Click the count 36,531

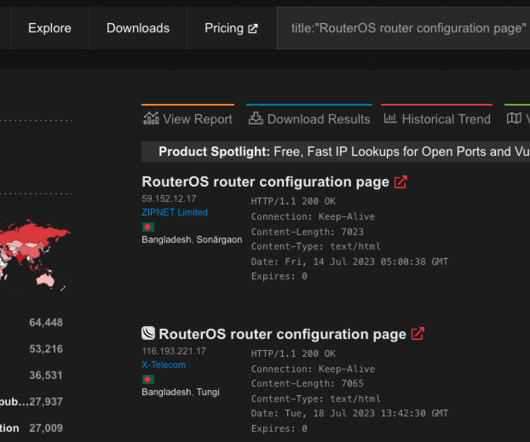coord(46,375)
